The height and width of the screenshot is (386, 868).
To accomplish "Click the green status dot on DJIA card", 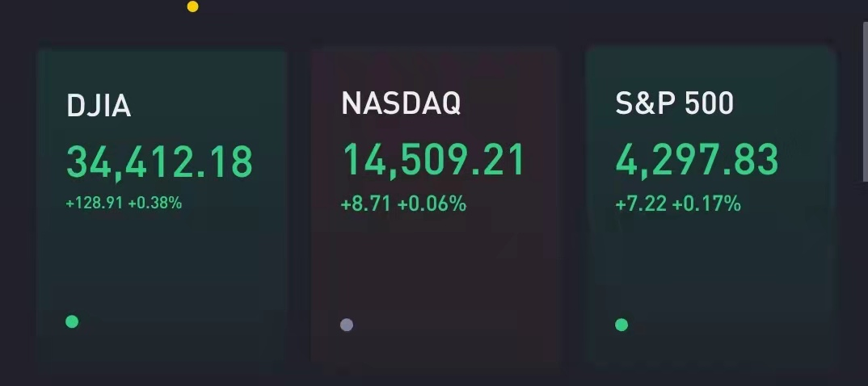I will tap(72, 321).
